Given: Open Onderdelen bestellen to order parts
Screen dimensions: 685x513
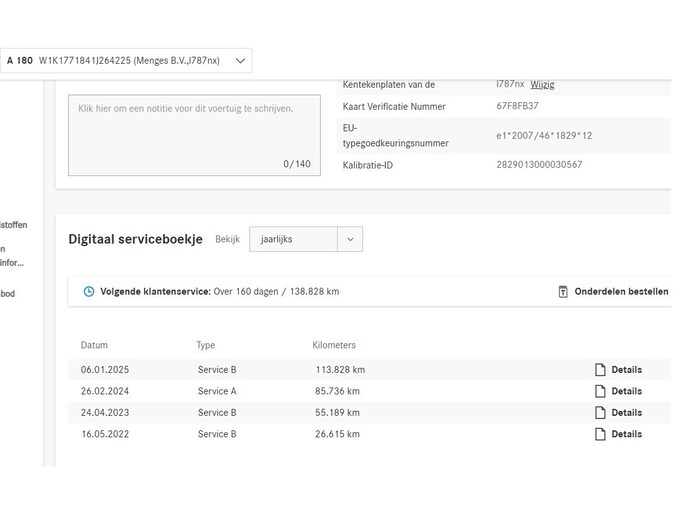Looking at the screenshot, I should pos(620,292).
